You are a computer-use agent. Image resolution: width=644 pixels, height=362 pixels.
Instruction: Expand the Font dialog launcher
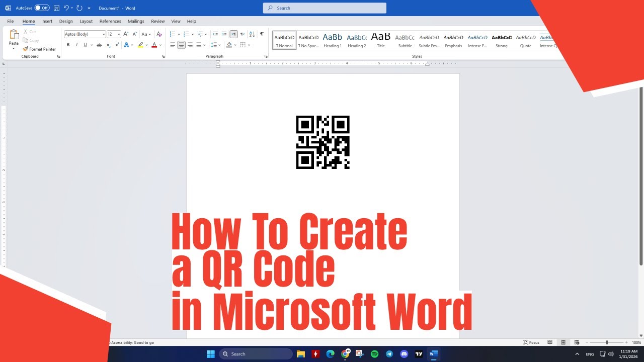[163, 56]
